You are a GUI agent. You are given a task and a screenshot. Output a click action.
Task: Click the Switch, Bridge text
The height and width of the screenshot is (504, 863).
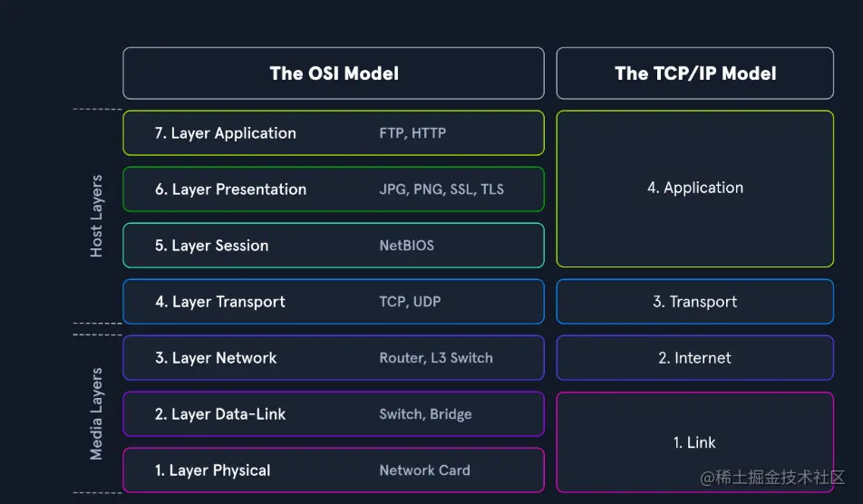(x=425, y=414)
